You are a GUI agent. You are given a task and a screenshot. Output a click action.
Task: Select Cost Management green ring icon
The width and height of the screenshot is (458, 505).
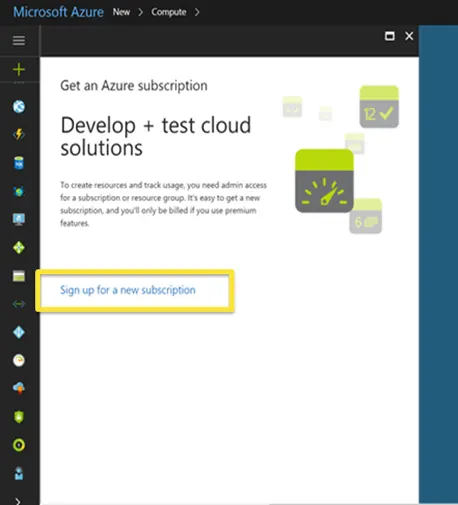tap(19, 445)
